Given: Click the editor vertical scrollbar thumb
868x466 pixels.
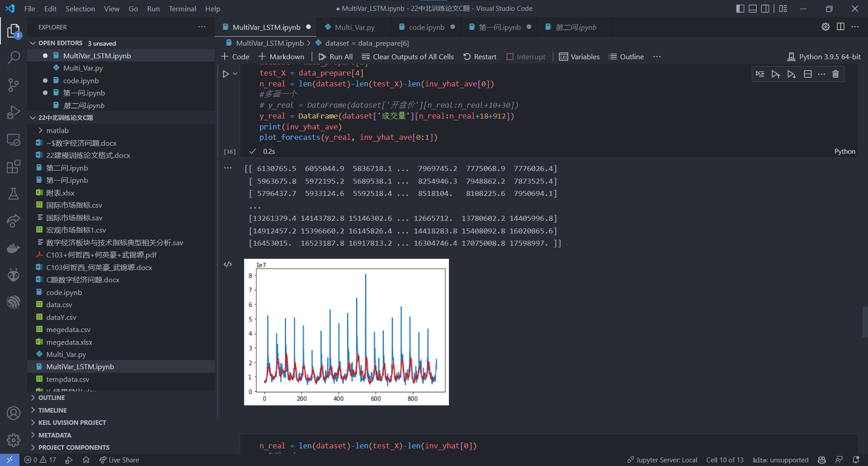Looking at the screenshot, I should (865, 322).
